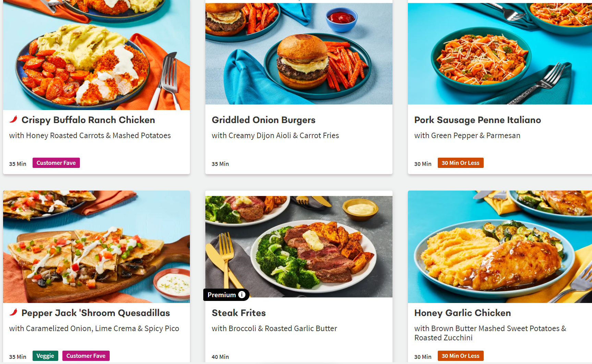Screen dimensions: 592x364
Task: Select 30 Min Or Less tag on Penne Italiano
Action: click(460, 163)
